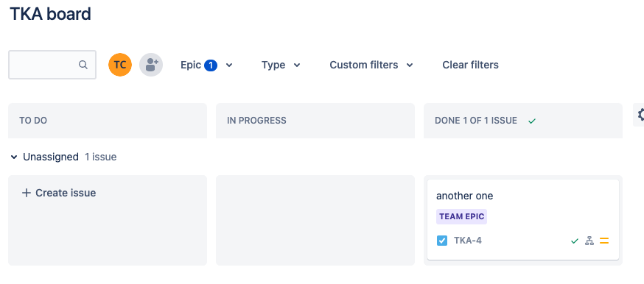
Task: Click the search magnifier icon
Action: coord(83,65)
